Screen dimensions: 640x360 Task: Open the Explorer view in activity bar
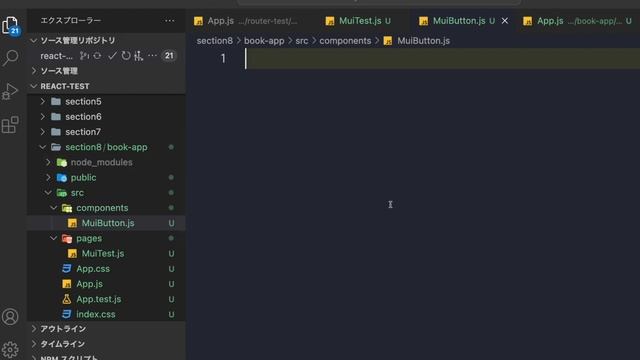coord(10,25)
